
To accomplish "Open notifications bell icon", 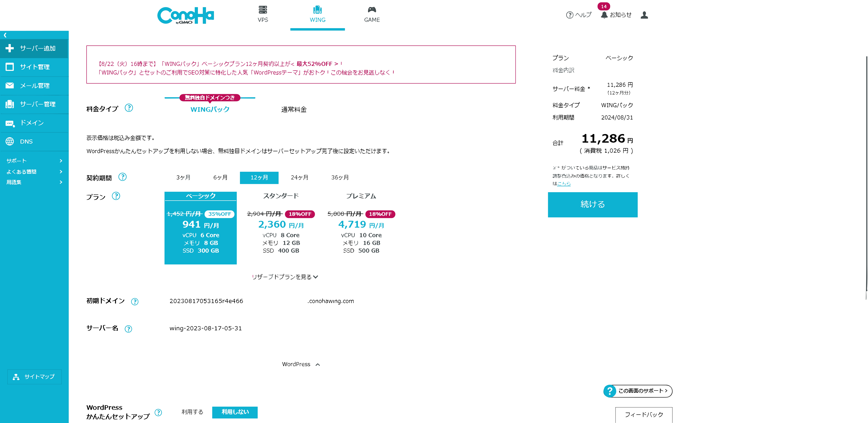I will [604, 15].
